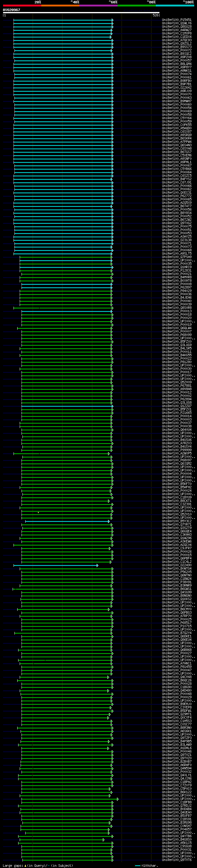Screen dimensions: 197x868
Task: Click the green ~80% identity legend segment
Action: coord(137,6)
